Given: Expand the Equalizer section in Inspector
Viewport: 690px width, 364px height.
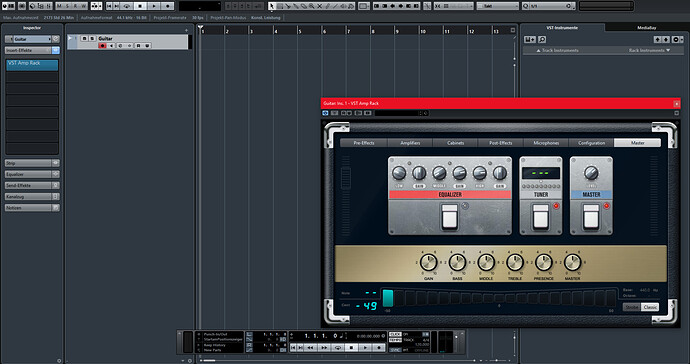Looking at the screenshot, I should click(29, 174).
